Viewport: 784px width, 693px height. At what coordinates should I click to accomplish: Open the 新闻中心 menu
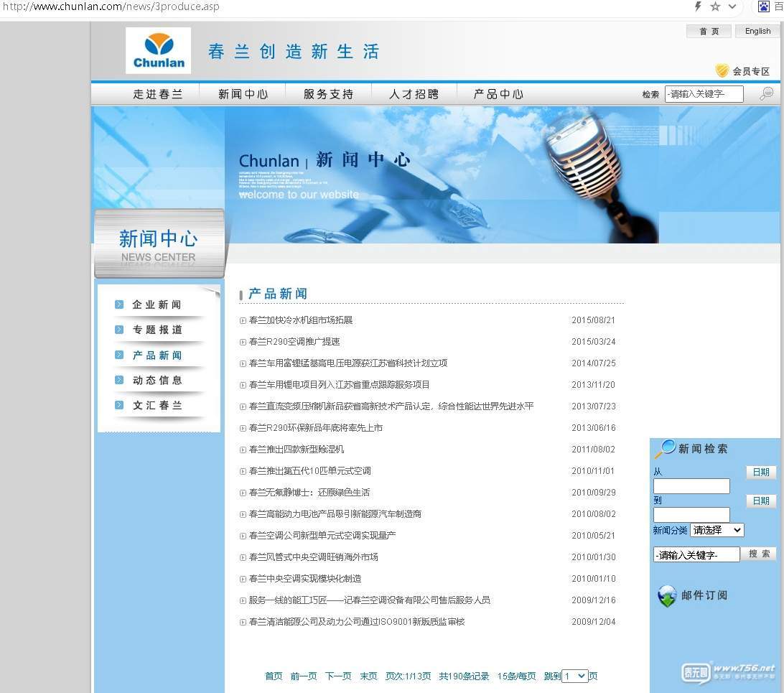point(243,94)
